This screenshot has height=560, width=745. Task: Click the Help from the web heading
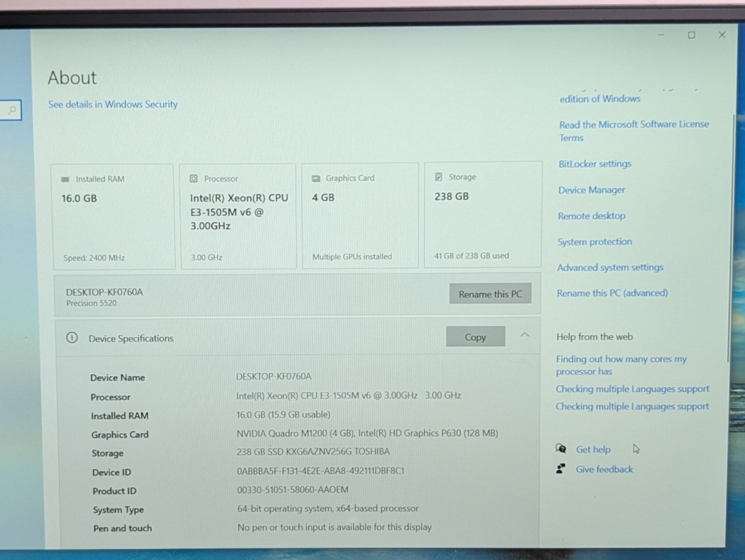coord(595,337)
